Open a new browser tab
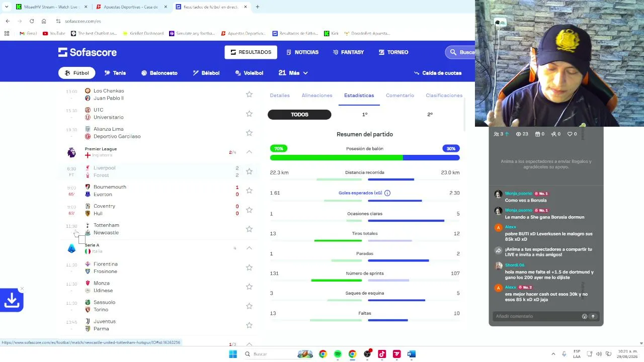644x362 pixels. tap(257, 7)
